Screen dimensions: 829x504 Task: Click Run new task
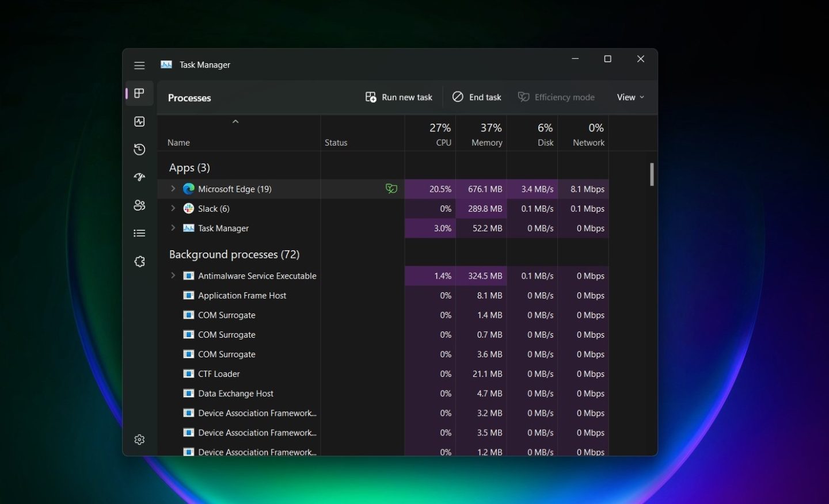398,97
